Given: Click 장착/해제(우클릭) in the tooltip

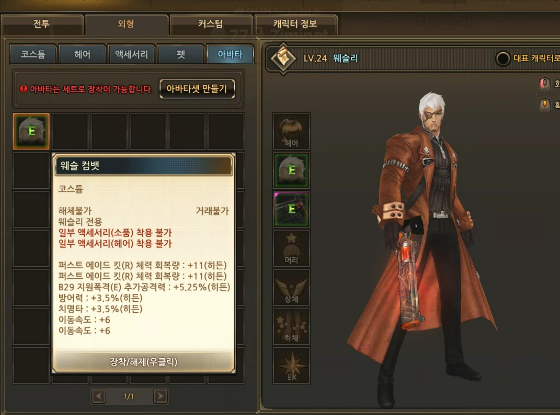Looking at the screenshot, I should pos(144,362).
